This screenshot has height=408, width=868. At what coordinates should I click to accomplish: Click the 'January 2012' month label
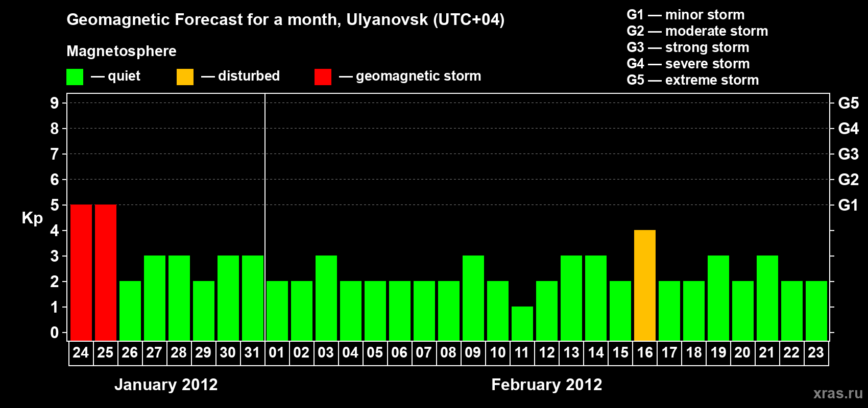[166, 385]
